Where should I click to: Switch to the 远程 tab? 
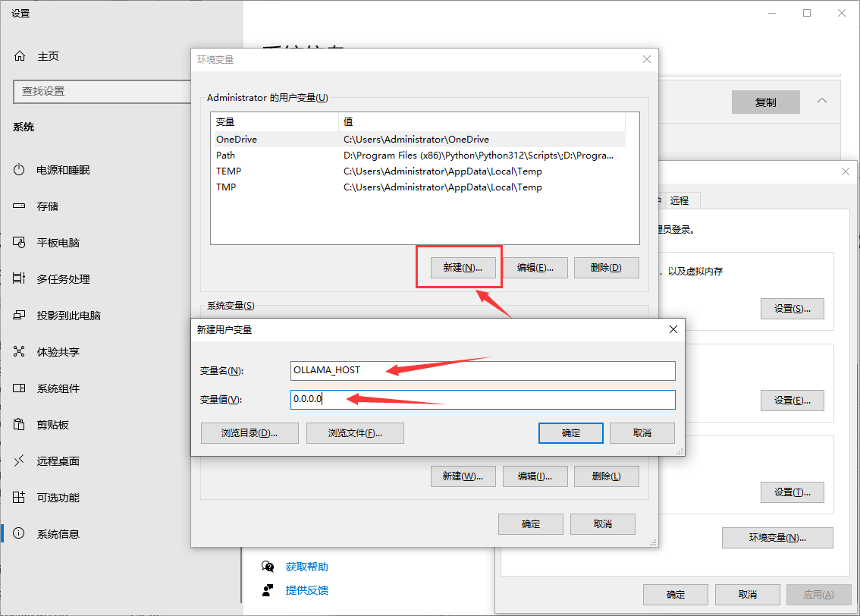point(680,200)
